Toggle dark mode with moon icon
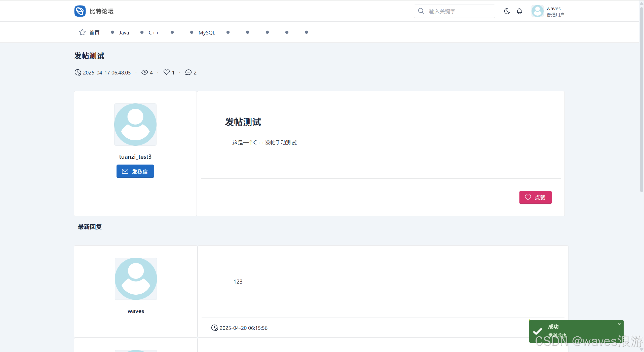The image size is (644, 352). pos(507,11)
